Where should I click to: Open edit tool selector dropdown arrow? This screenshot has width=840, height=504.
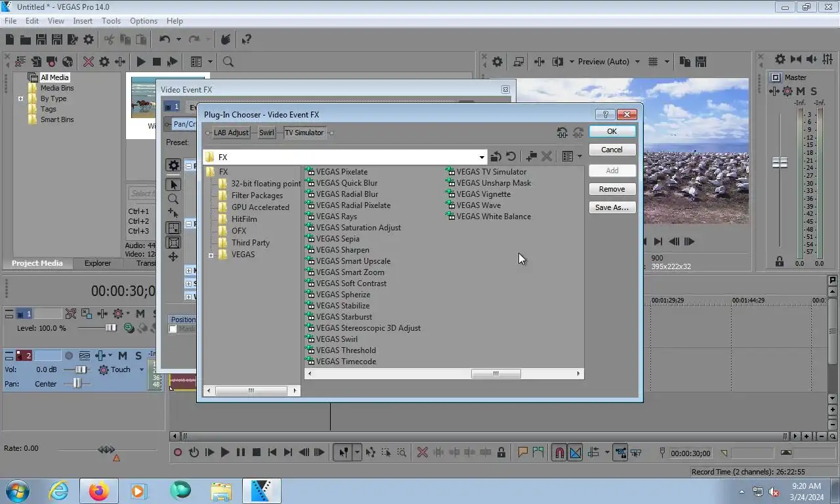(x=357, y=452)
